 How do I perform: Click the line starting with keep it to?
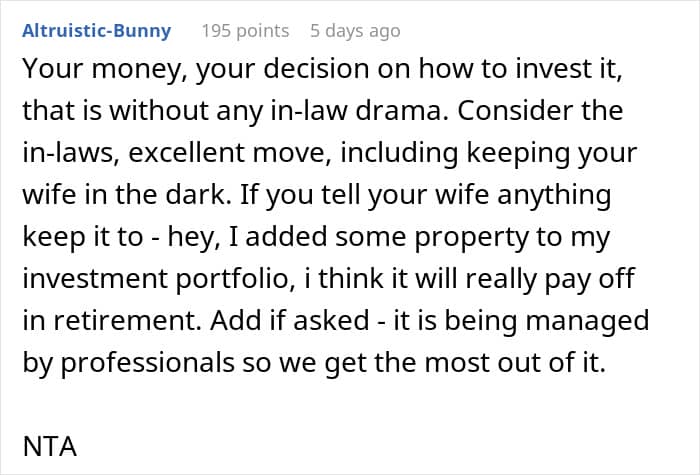point(316,237)
